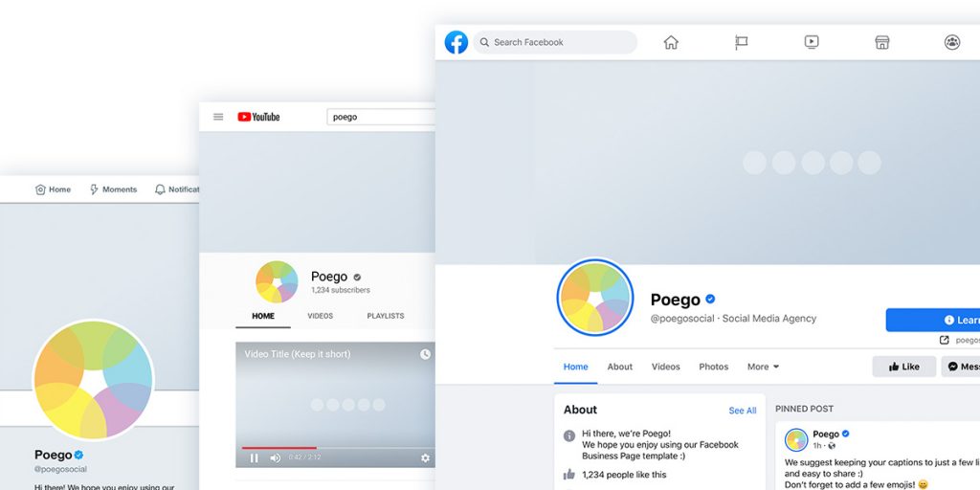Open Facebook Groups icon
The height and width of the screenshot is (490, 980).
pos(952,42)
